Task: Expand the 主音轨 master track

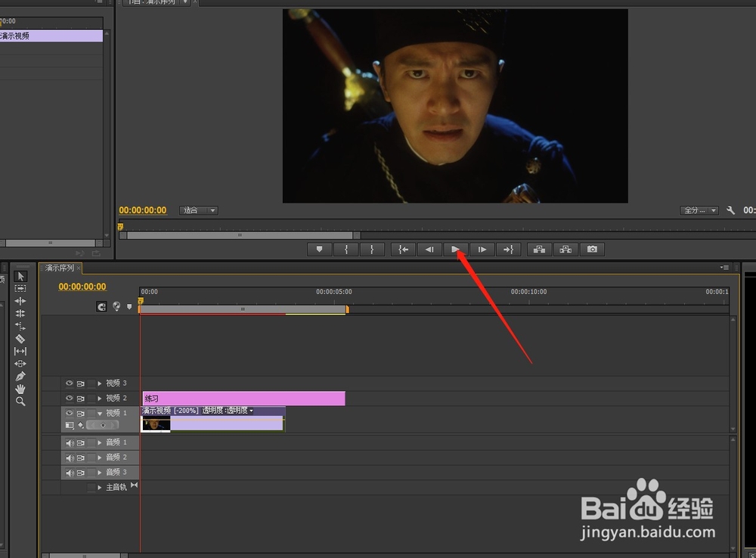Action: (x=100, y=488)
